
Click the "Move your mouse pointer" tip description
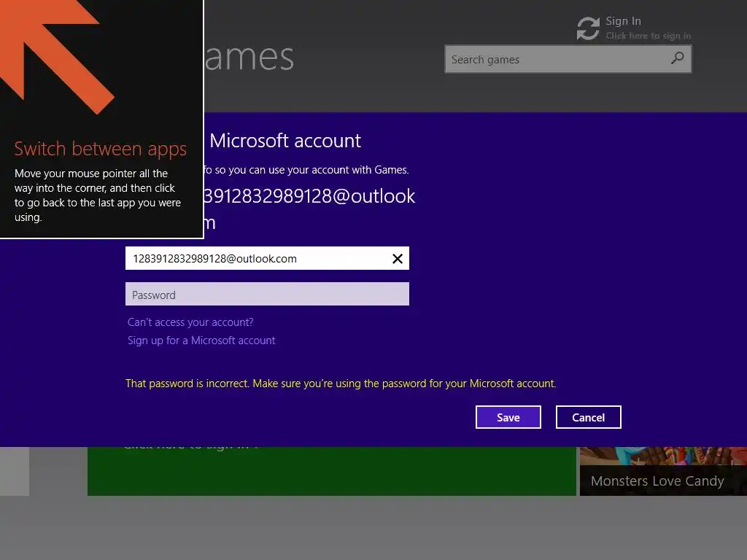tap(98, 195)
